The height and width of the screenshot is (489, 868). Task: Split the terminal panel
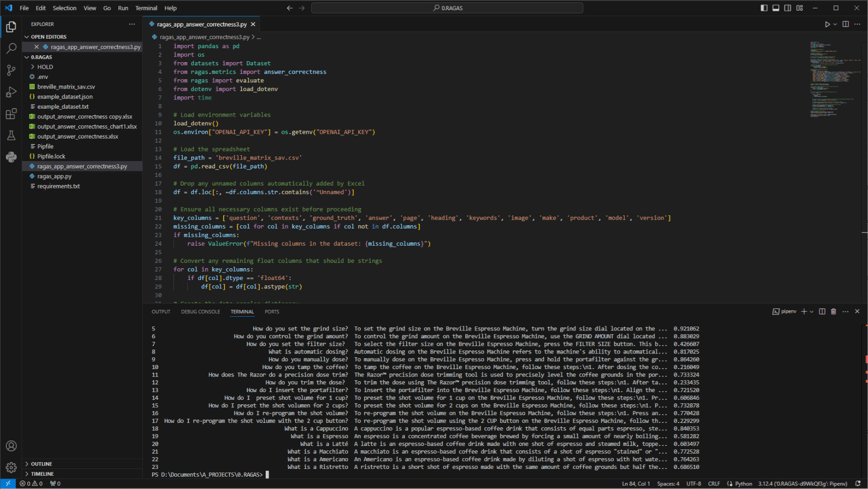[822, 311]
